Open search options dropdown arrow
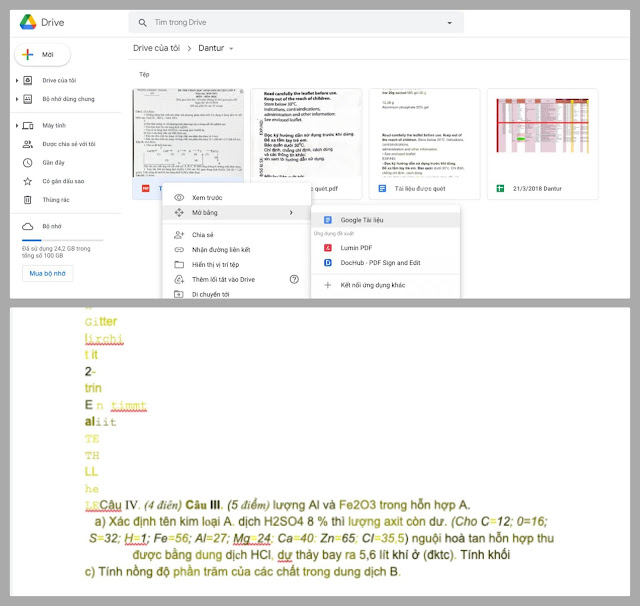 449,23
